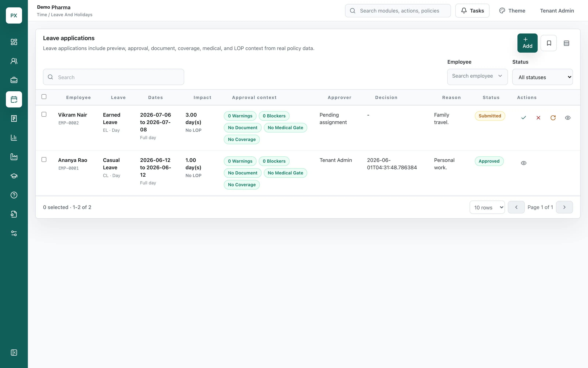This screenshot has width=588, height=368.
Task: Click the global Search modules, actions, policies field
Action: click(398, 11)
